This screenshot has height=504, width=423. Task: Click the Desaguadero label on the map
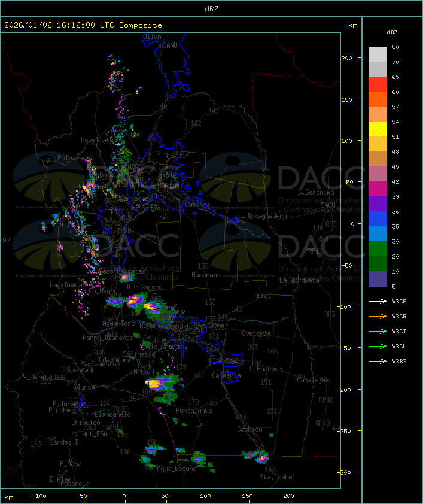[x=267, y=216]
